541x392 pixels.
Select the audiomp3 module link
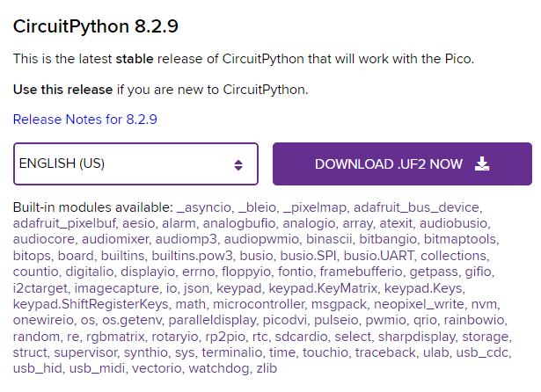(186, 239)
